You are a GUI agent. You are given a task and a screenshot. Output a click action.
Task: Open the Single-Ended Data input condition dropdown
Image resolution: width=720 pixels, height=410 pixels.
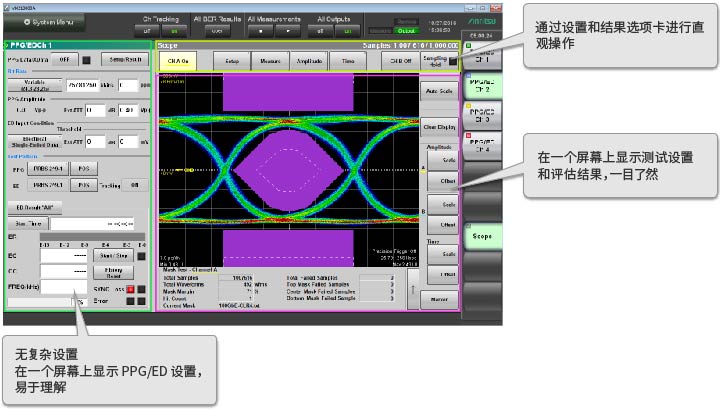35,142
